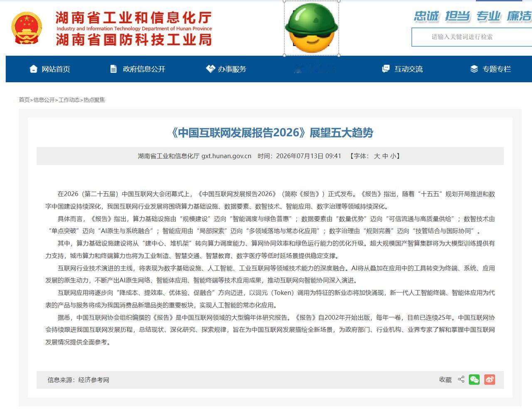The image size is (532, 411).
Task: Click the paragraph starting 在2026（第二十五届）
Action: 270,200
